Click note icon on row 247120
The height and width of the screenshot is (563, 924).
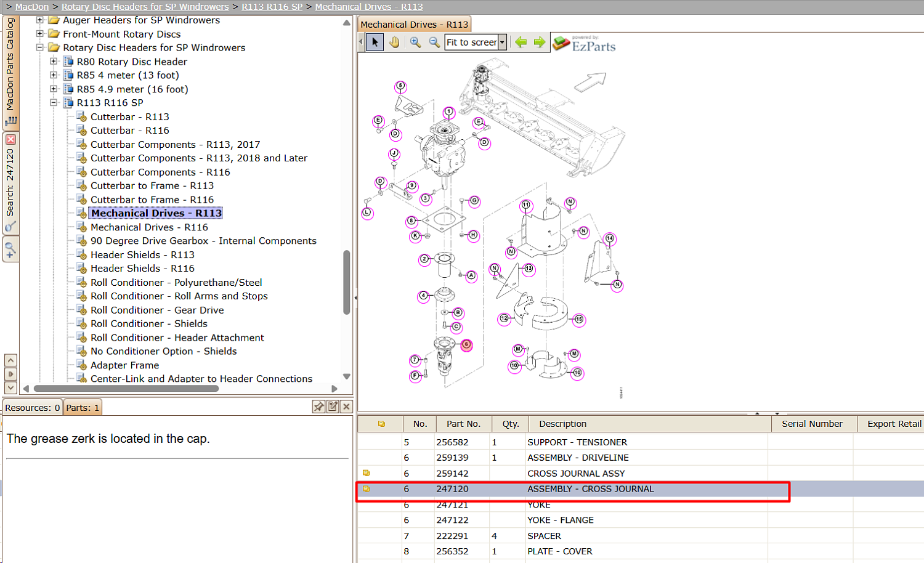click(x=366, y=488)
